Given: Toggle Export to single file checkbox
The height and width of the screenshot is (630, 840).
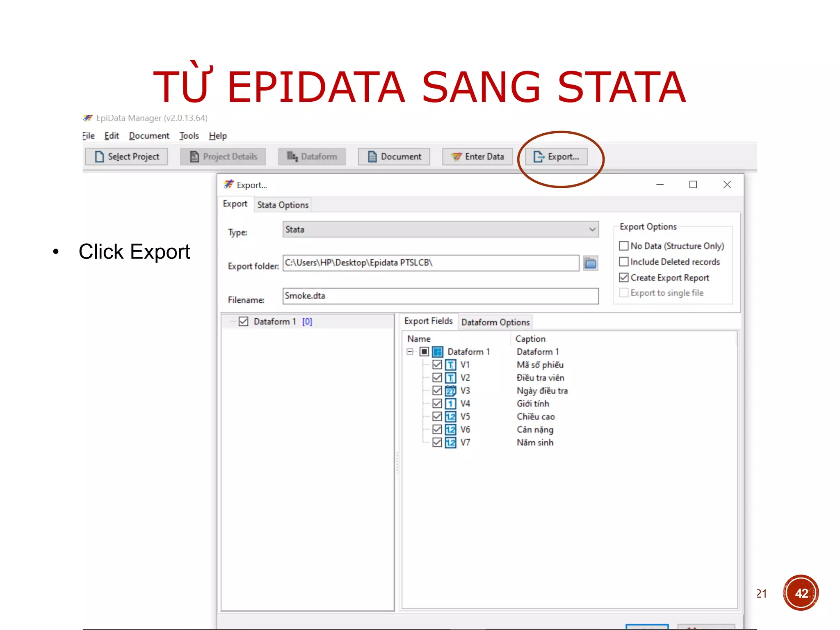Looking at the screenshot, I should point(623,293).
